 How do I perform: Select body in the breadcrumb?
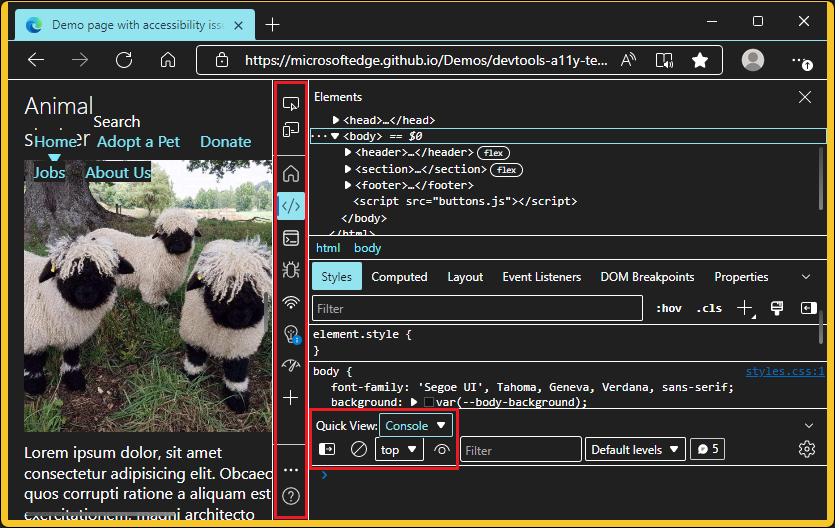tap(367, 248)
